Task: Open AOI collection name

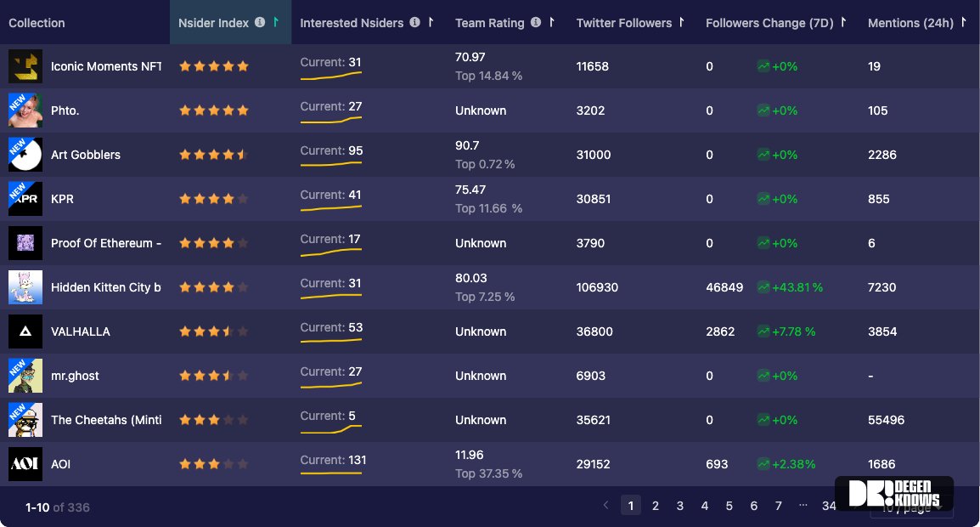Action: click(x=60, y=464)
